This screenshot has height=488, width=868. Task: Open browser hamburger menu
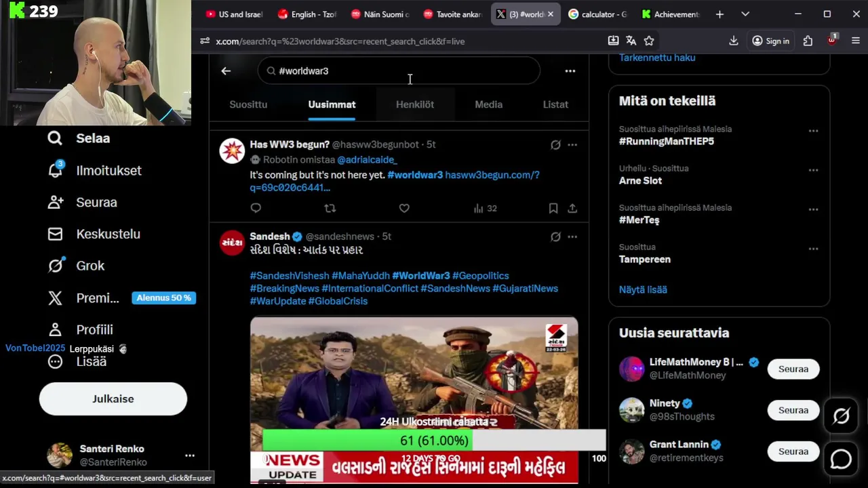(855, 41)
